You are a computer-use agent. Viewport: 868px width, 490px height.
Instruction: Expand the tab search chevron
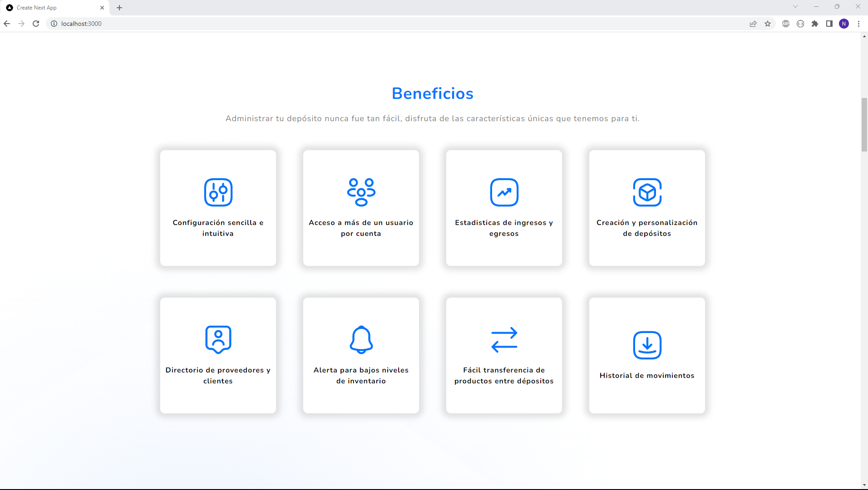tap(795, 7)
